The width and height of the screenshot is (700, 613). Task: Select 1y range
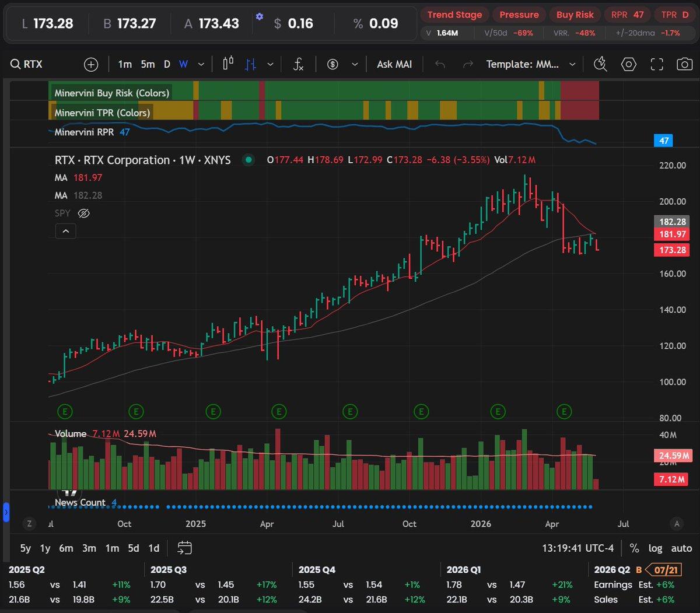pos(45,548)
